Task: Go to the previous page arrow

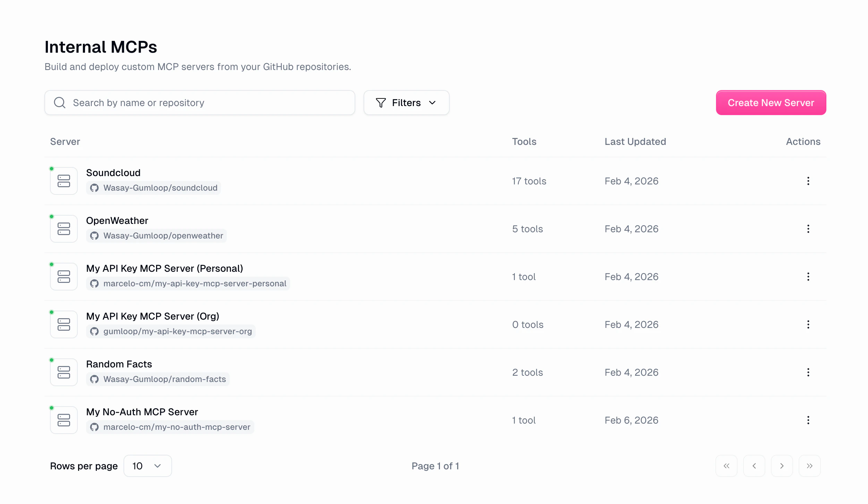Action: click(754, 466)
